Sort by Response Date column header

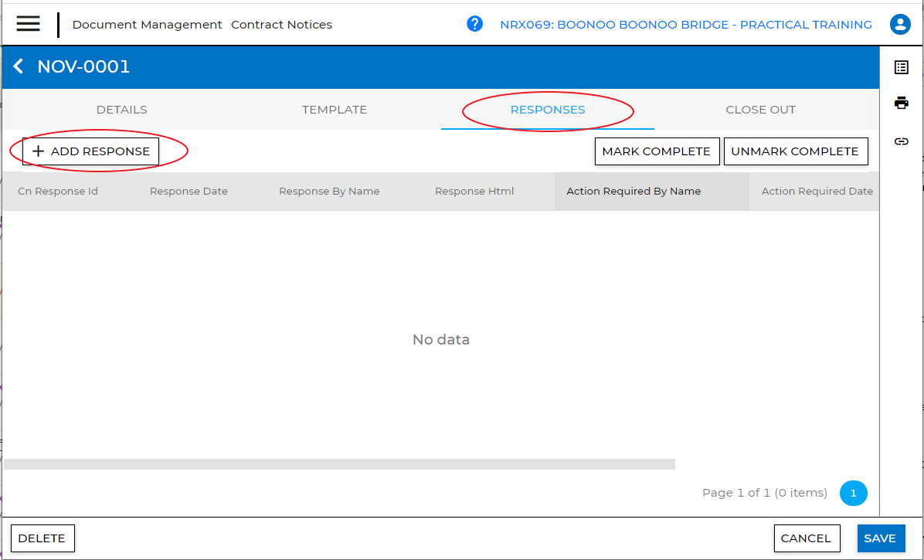(189, 192)
